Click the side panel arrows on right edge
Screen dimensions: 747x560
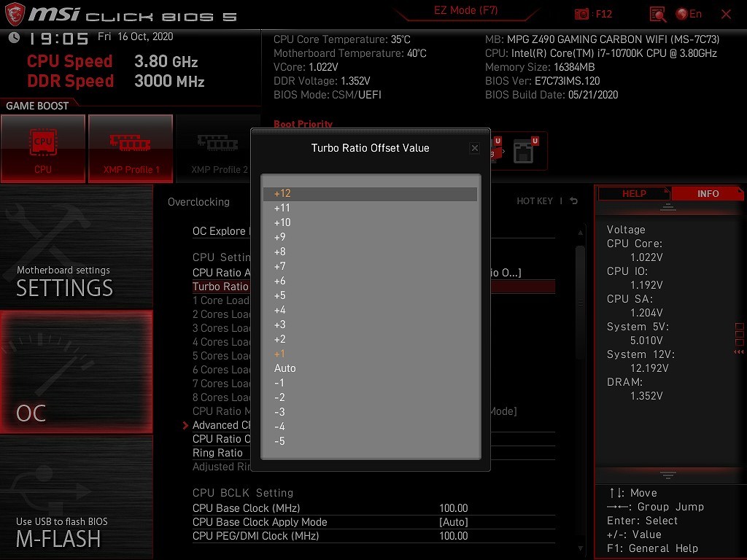739,352
